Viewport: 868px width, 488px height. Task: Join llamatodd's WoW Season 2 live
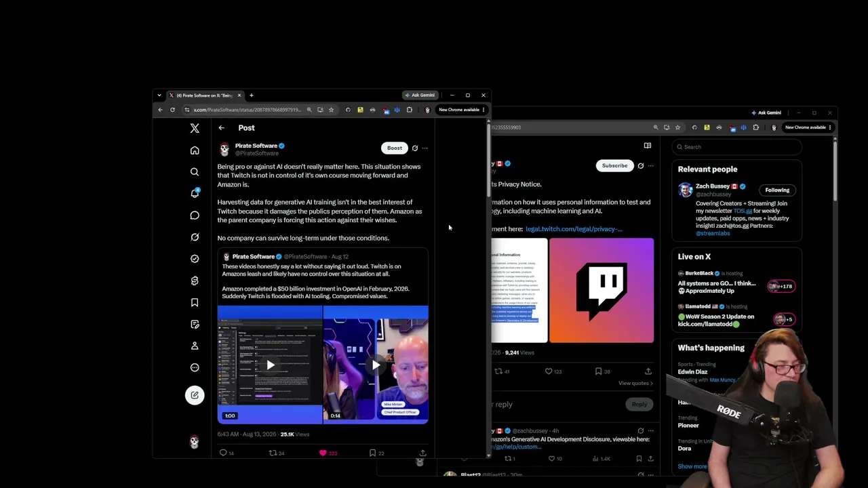(736, 316)
